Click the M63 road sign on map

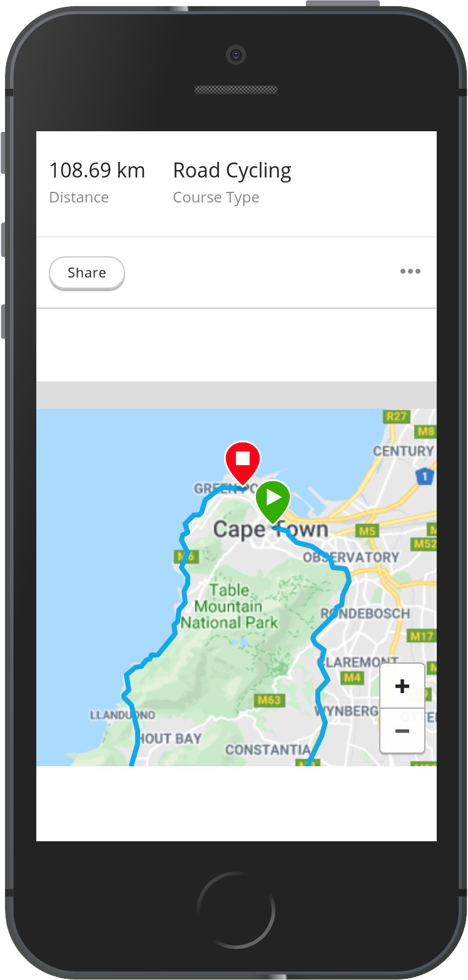click(270, 700)
